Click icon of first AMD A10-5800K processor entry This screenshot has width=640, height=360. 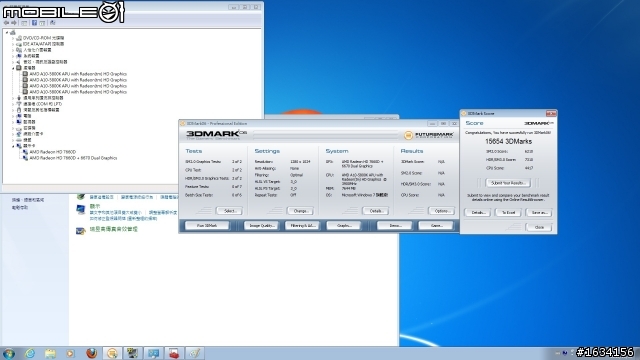(x=25, y=74)
